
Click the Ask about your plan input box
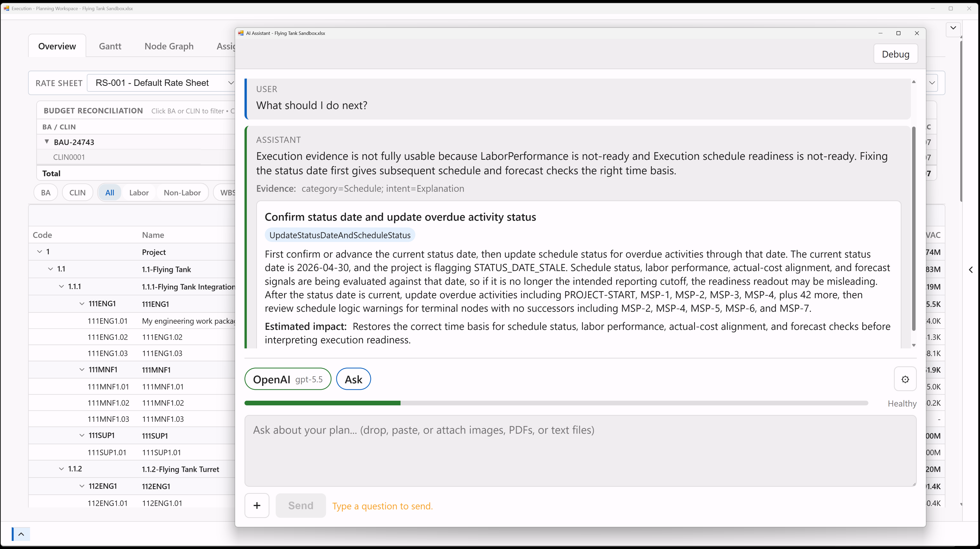580,450
